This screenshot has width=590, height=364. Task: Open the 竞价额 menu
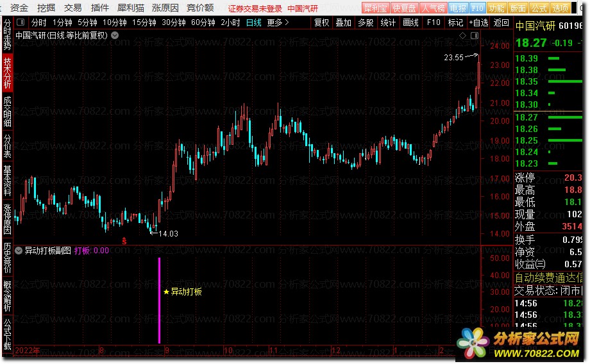(x=200, y=8)
